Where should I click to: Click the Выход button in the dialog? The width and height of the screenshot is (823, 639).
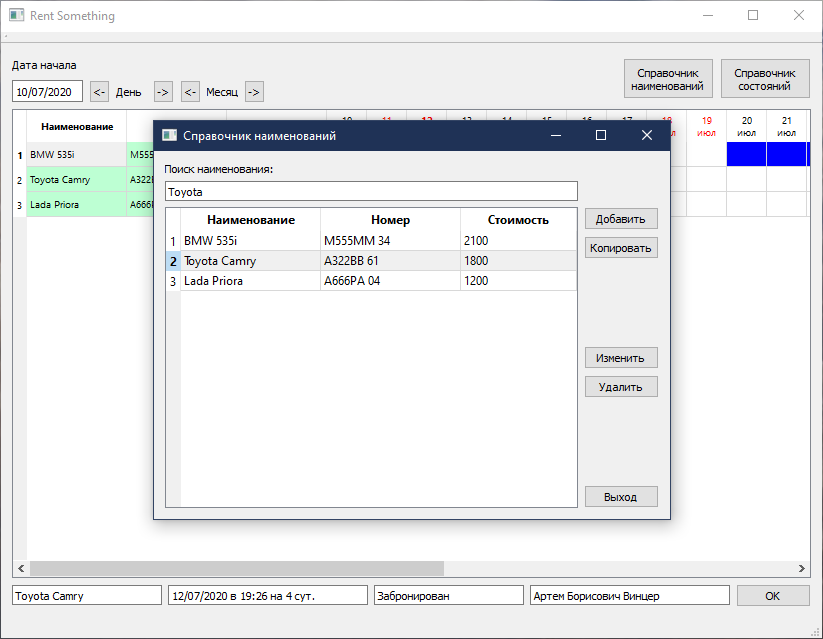[x=621, y=497]
